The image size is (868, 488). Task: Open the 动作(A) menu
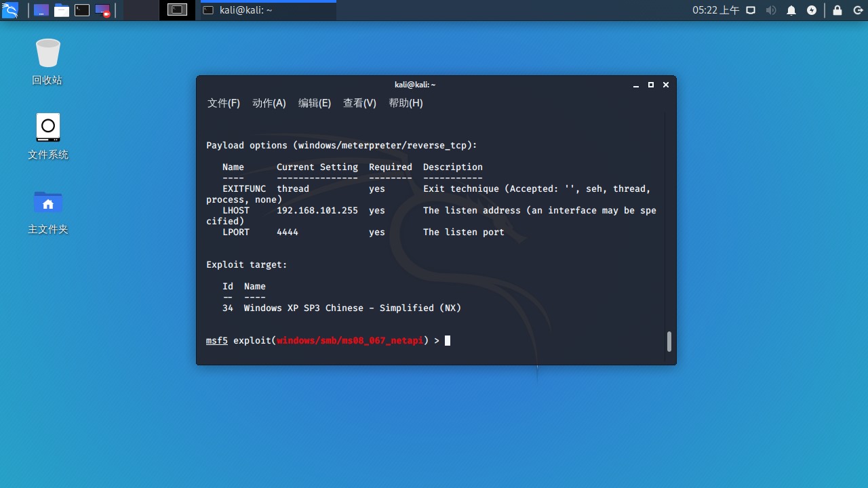pos(269,103)
